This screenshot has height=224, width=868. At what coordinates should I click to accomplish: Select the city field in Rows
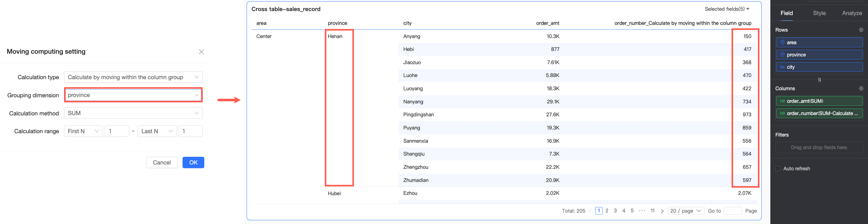click(819, 67)
